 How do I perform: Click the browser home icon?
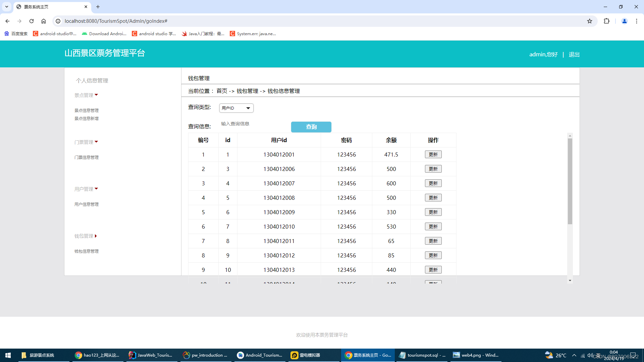click(x=44, y=21)
